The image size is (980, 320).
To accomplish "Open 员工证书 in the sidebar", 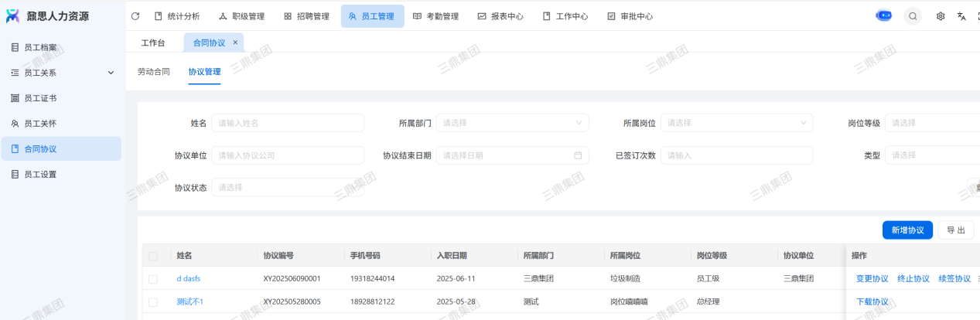I will 39,98.
